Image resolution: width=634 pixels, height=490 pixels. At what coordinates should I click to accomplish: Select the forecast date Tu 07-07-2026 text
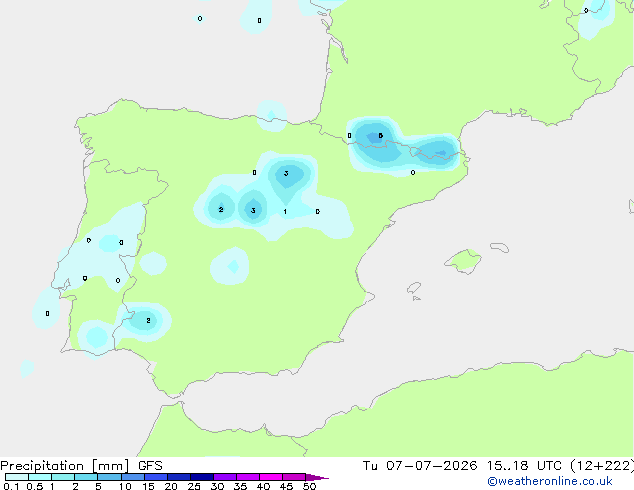[x=420, y=466]
